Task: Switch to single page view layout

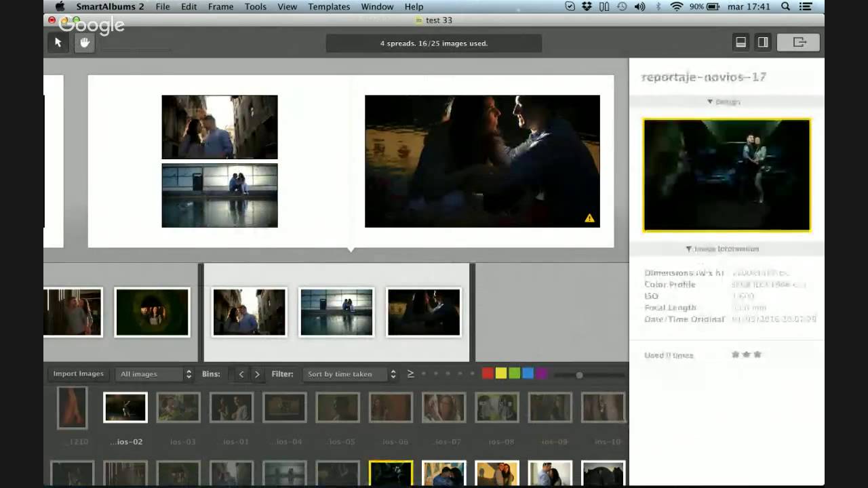Action: point(741,41)
